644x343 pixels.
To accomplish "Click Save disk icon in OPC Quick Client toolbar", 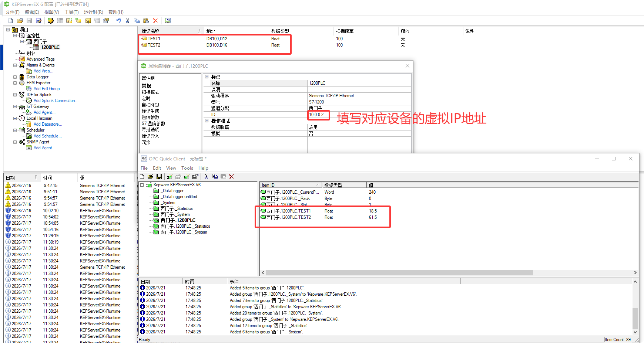I will (x=159, y=177).
